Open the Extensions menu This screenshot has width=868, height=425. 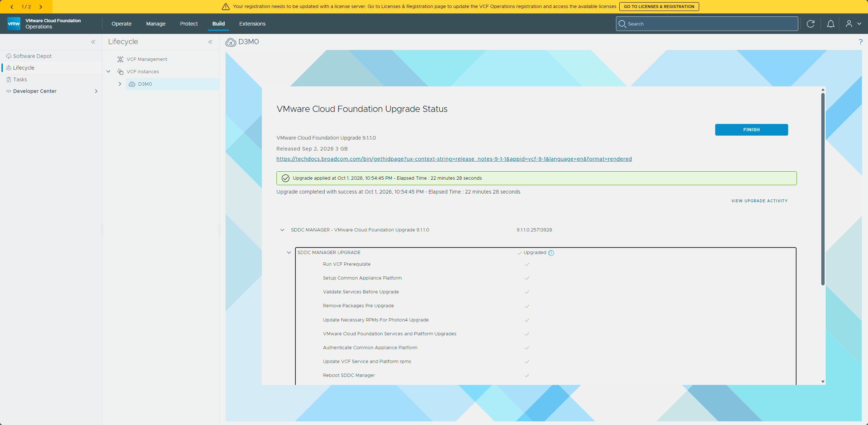click(252, 24)
